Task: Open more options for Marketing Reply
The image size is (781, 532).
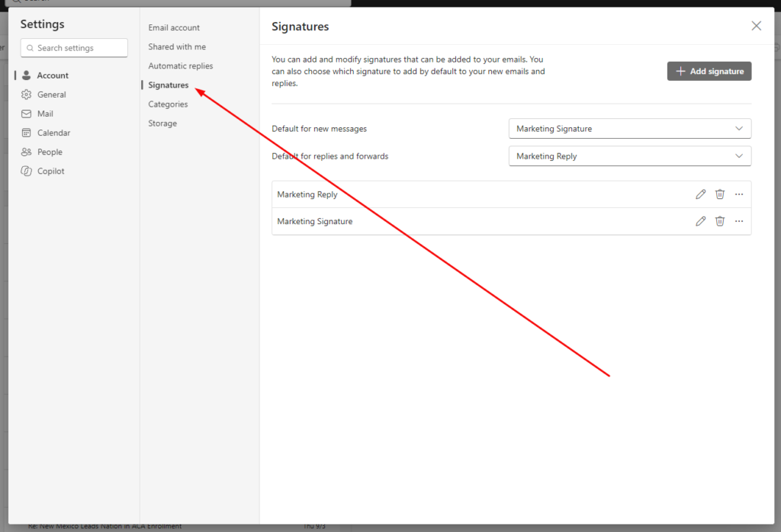Action: (739, 194)
